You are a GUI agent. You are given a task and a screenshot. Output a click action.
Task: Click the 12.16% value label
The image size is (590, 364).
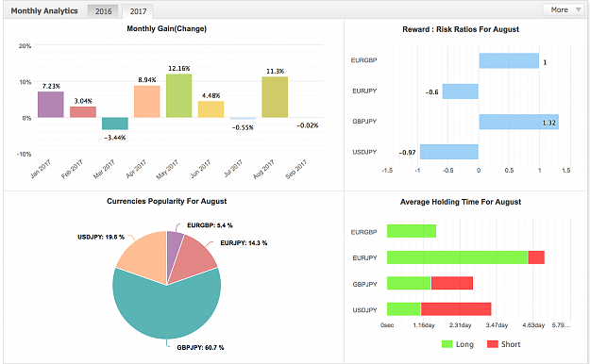coord(179,69)
